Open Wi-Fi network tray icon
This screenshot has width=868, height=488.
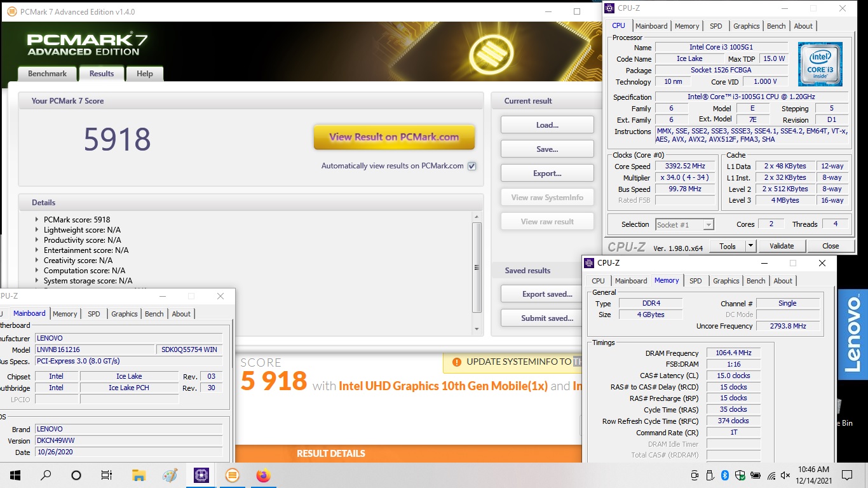click(x=771, y=475)
